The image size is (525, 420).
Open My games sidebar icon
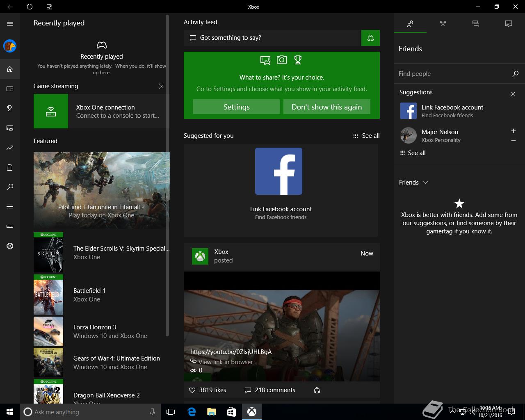[10, 89]
